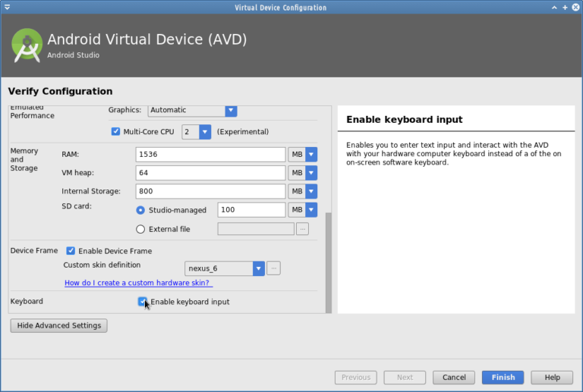The height and width of the screenshot is (392, 583).
Task: Select the Studio-managed SD card option
Action: [x=140, y=210]
